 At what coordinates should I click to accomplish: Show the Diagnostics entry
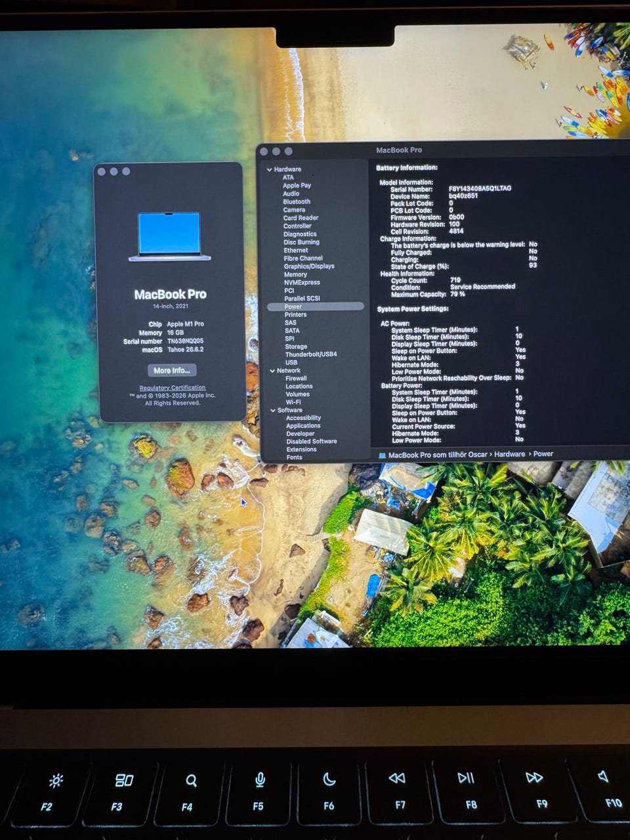(x=300, y=234)
